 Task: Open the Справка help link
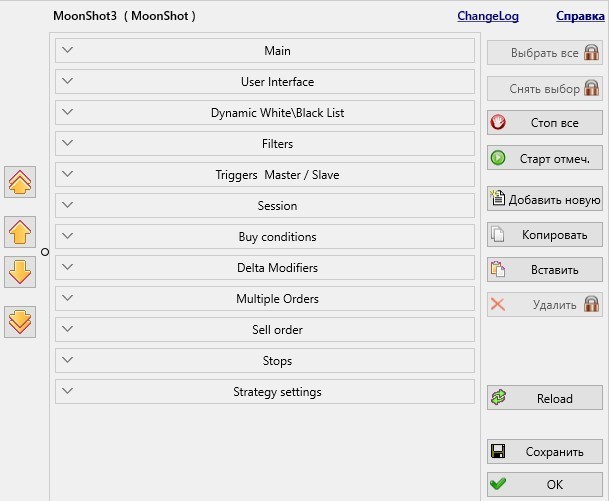(x=580, y=16)
